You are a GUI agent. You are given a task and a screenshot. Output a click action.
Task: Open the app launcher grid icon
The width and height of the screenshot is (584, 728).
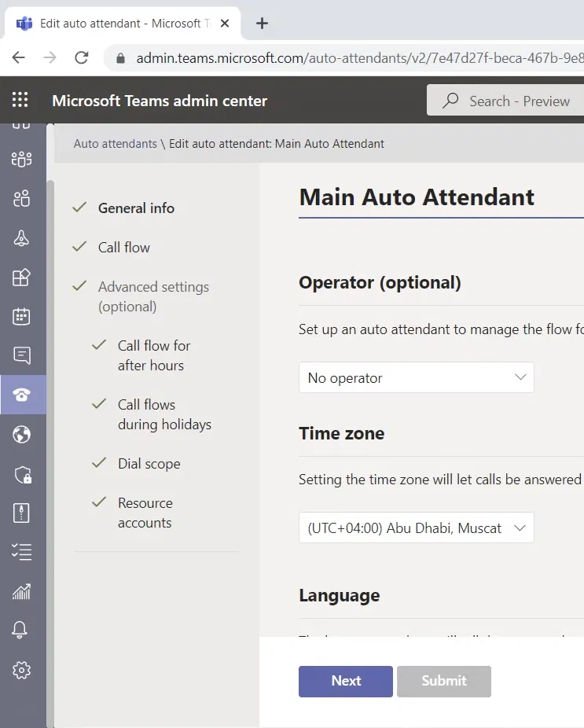click(20, 100)
